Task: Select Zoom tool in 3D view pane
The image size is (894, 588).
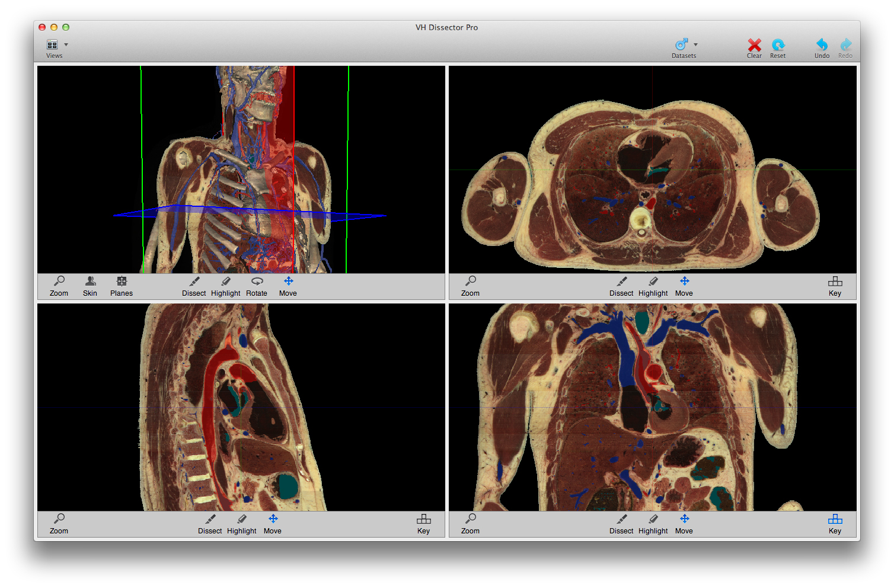Action: (59, 286)
